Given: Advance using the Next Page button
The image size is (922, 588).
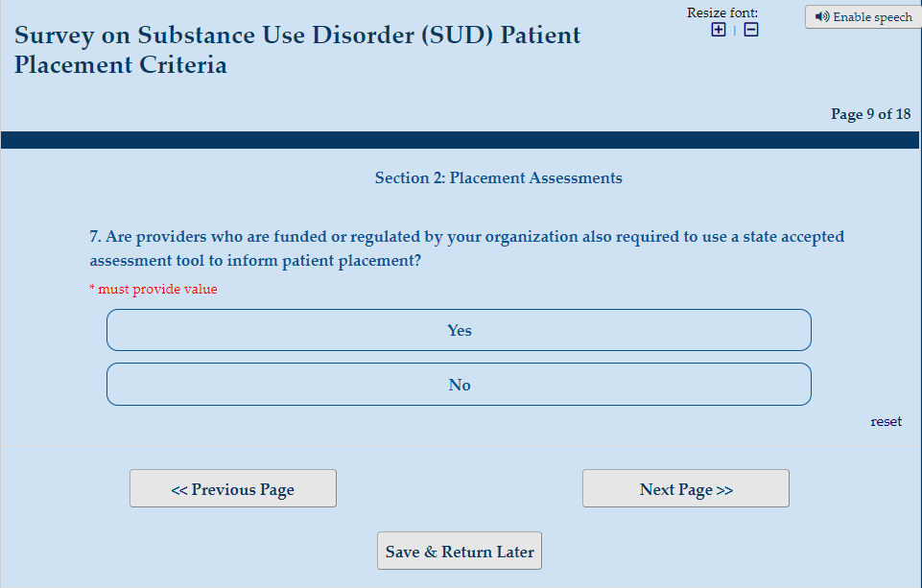Looking at the screenshot, I should [685, 488].
